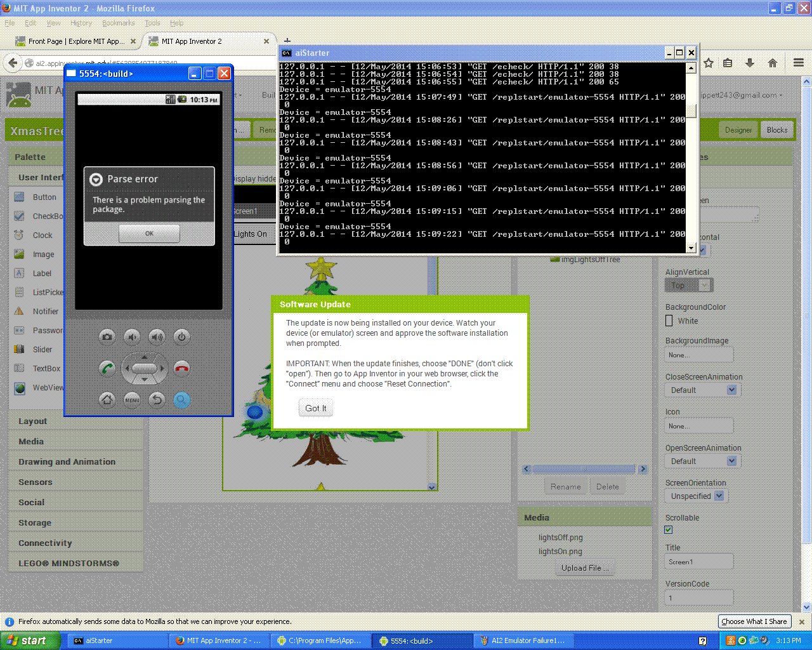Expand the Storage palette section

click(x=76, y=523)
